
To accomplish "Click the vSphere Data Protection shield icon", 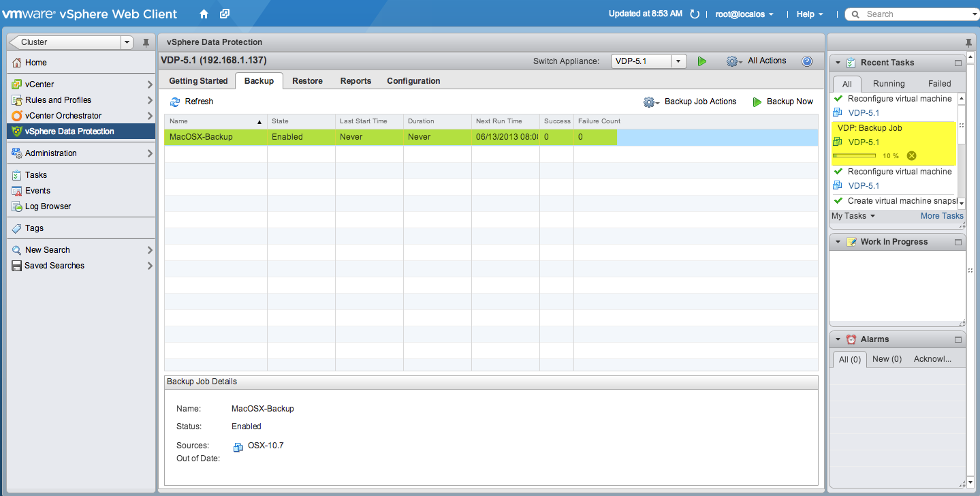I will pos(17,131).
